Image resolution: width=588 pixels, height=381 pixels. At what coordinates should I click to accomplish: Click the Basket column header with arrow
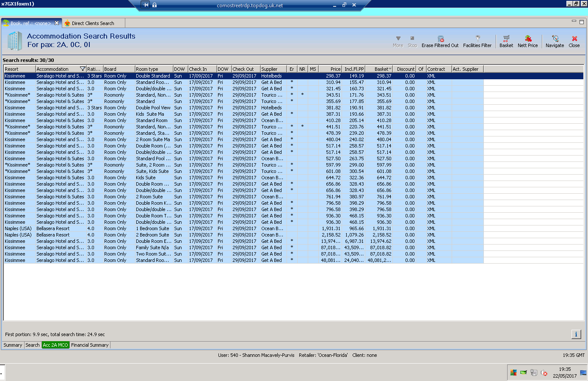[379, 69]
